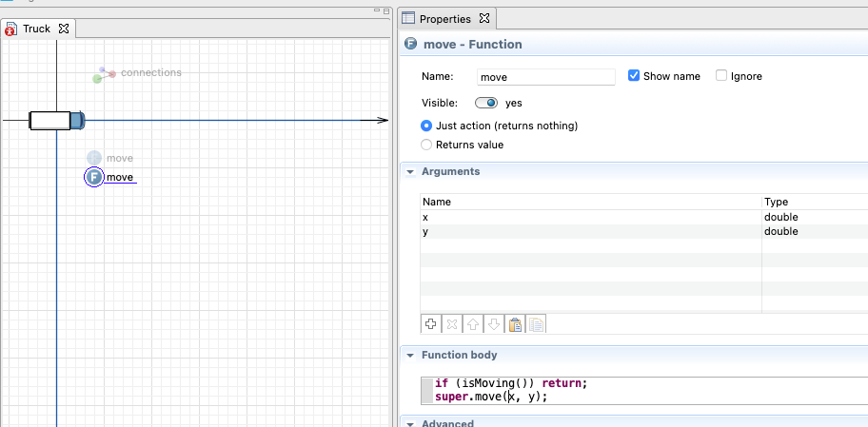The height and width of the screenshot is (427, 868).
Task: Collapse the Function body section
Action: [x=410, y=356]
